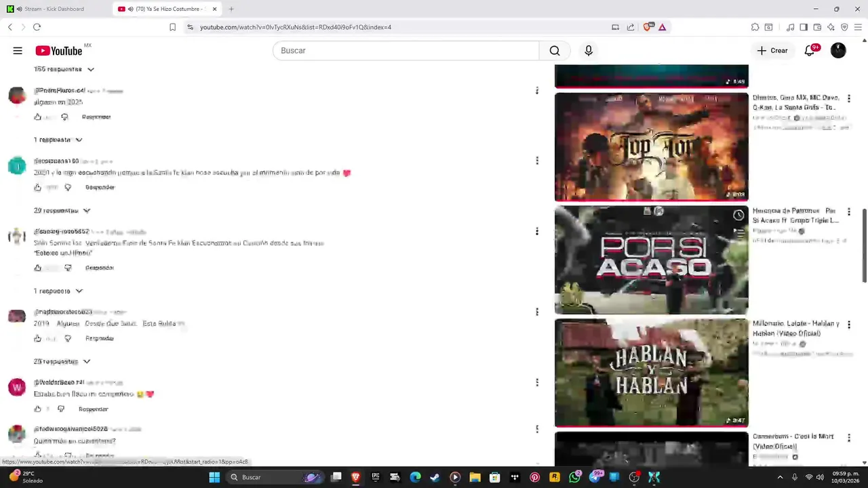
Task: Bookmark this page
Action: pos(172,27)
